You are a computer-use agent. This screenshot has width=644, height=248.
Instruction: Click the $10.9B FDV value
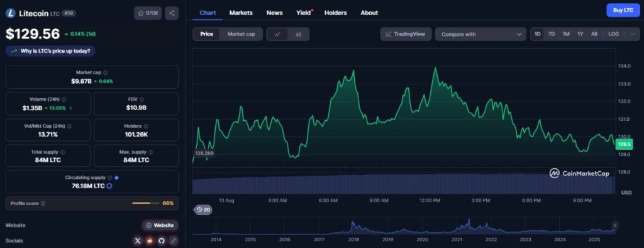pos(136,108)
